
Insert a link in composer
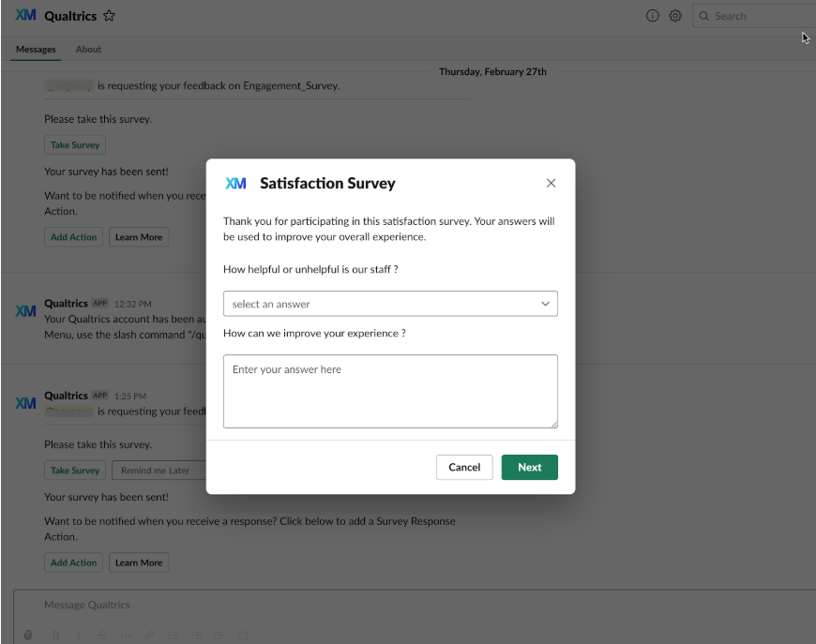coord(149,636)
